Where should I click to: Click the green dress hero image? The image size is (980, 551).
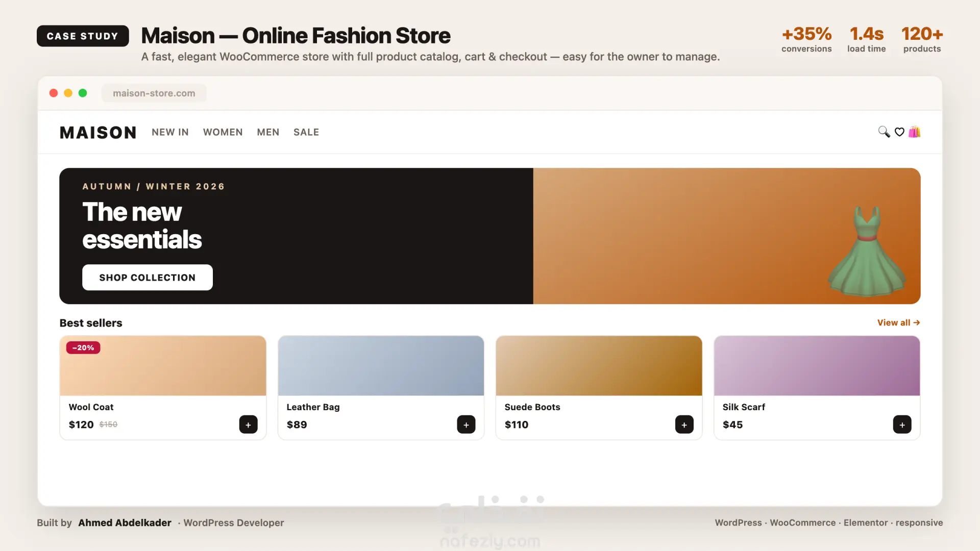867,251
